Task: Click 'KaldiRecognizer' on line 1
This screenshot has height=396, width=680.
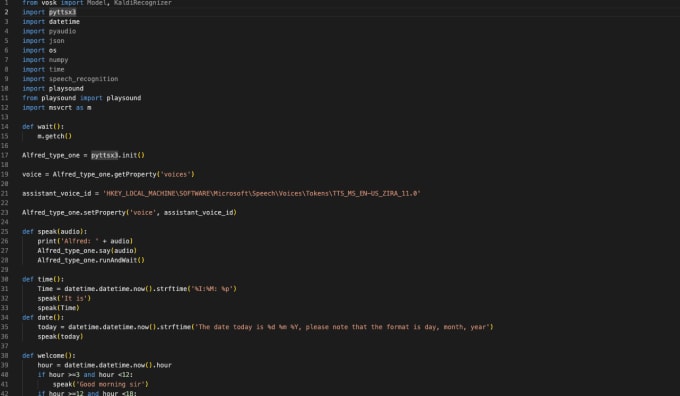Action: pyautogui.click(x=143, y=3)
